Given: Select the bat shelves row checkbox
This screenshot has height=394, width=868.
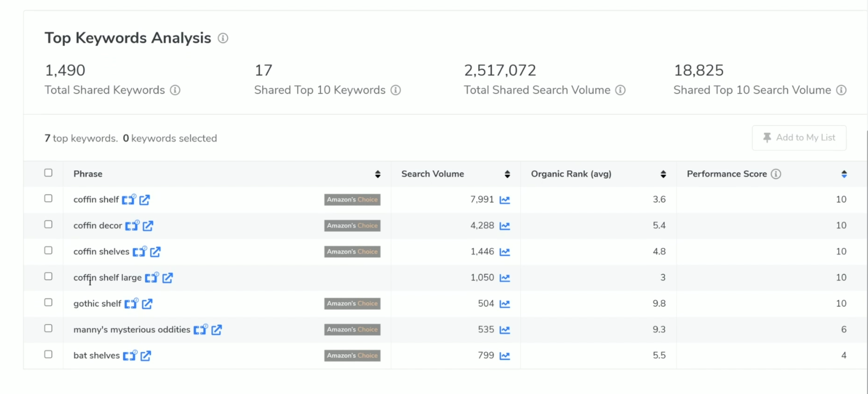Looking at the screenshot, I should click(48, 354).
